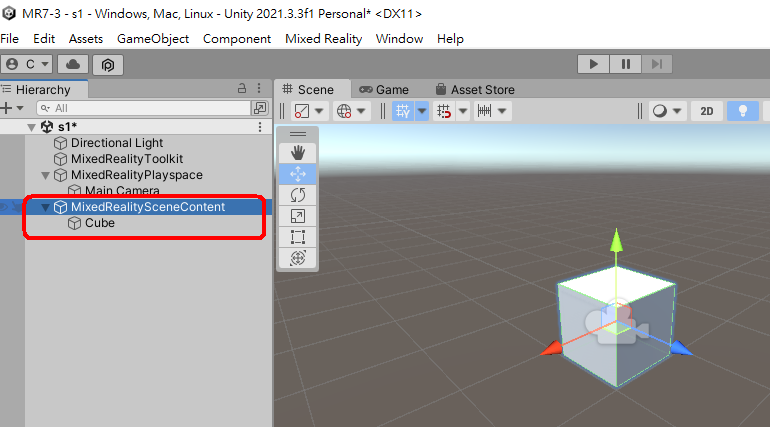Open the Mixed Reality menu

[323, 39]
